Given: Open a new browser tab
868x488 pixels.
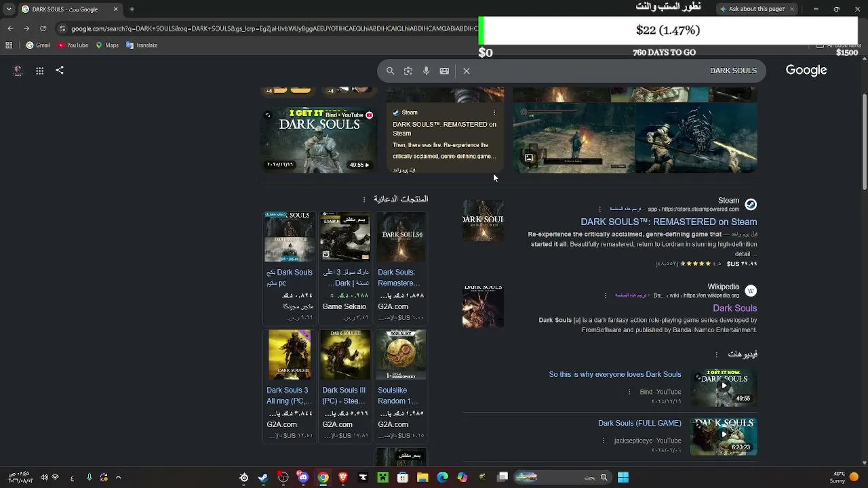Looking at the screenshot, I should [x=132, y=9].
